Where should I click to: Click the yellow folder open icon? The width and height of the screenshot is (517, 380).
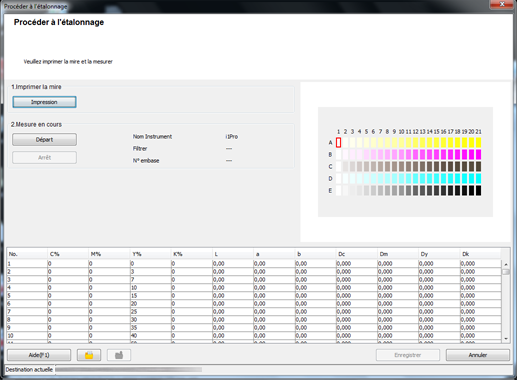[x=89, y=355]
